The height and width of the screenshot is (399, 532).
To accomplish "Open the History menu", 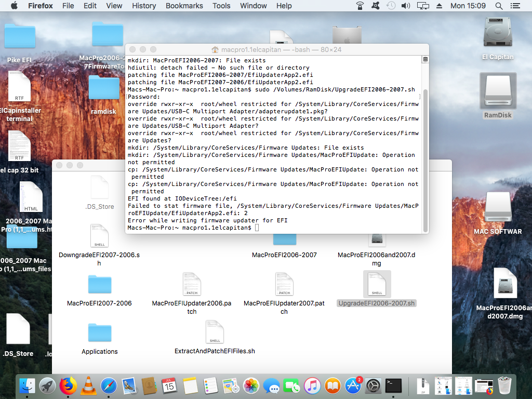I will click(x=144, y=6).
